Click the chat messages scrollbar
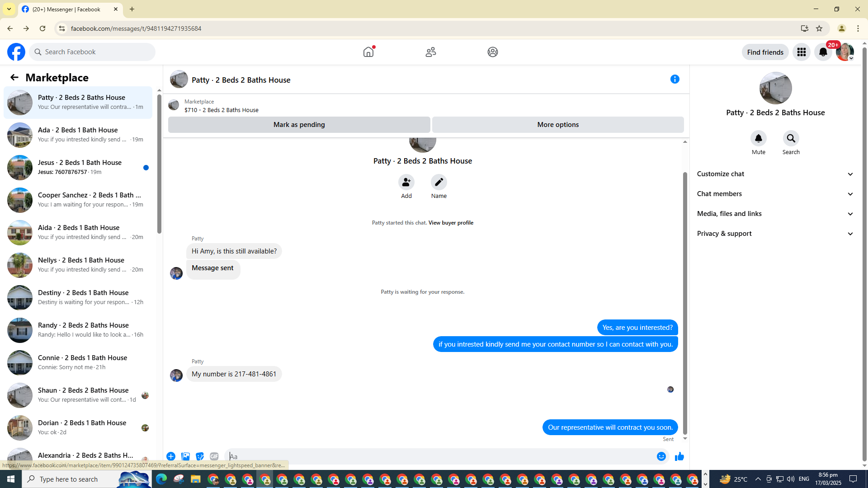868x488 pixels. [685, 303]
